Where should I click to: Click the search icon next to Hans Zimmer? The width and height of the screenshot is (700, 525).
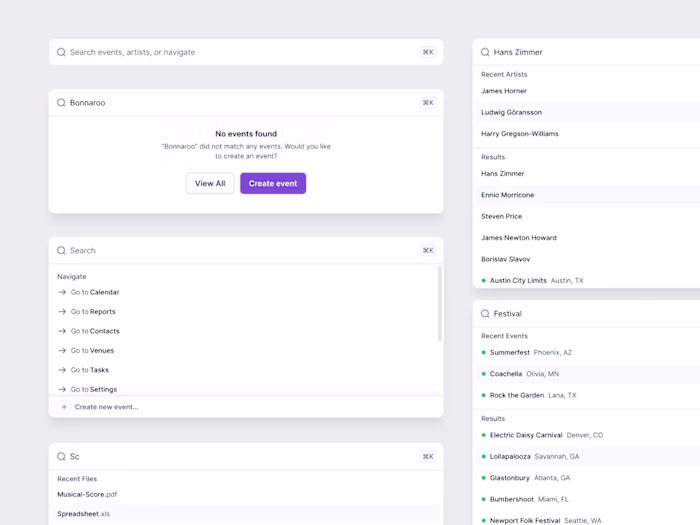(485, 52)
